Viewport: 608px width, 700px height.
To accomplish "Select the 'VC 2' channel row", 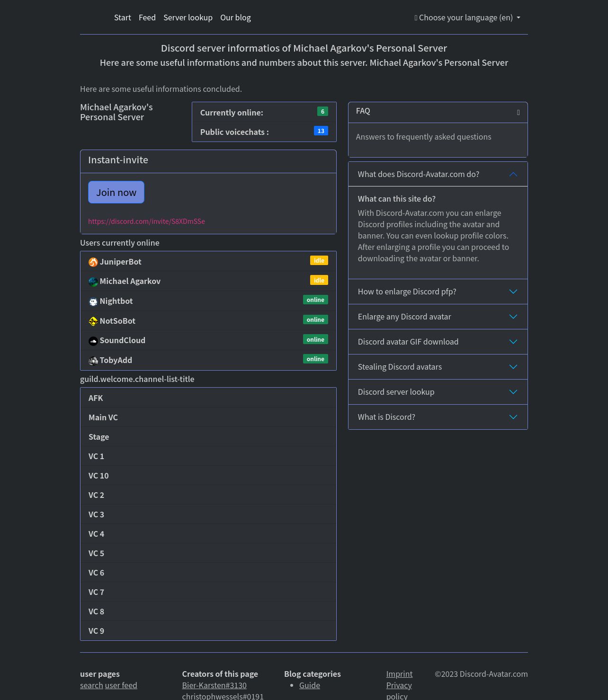I will [208, 495].
